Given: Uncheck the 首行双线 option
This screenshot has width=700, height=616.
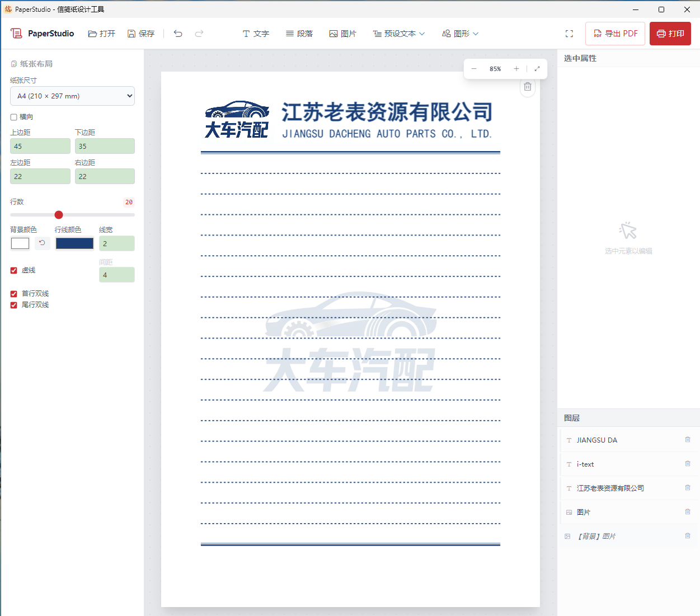Looking at the screenshot, I should click(x=13, y=293).
